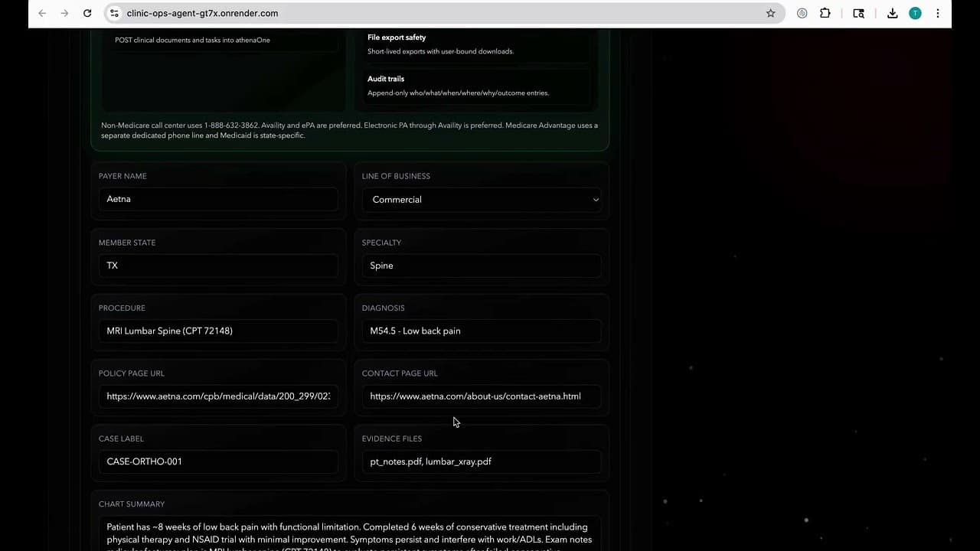Edit the Payer Name field with Aetna

point(218,199)
